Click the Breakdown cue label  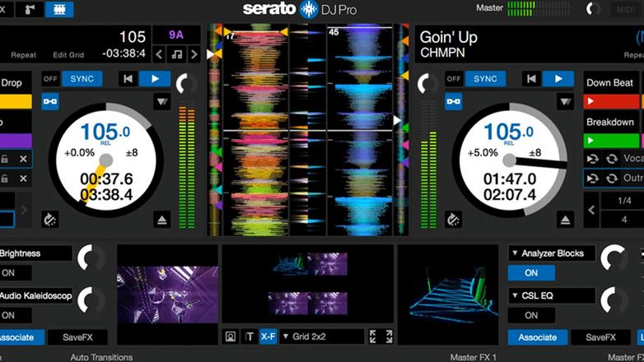pos(610,122)
